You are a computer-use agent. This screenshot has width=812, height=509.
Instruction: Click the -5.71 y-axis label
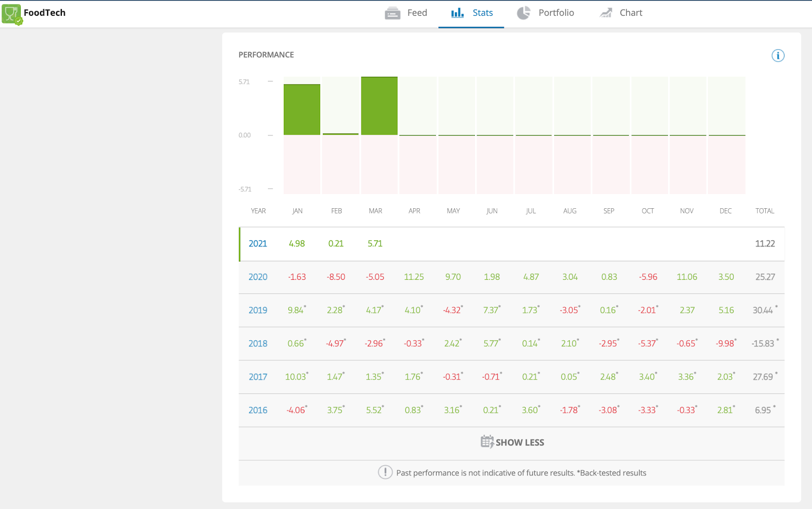[x=245, y=189]
